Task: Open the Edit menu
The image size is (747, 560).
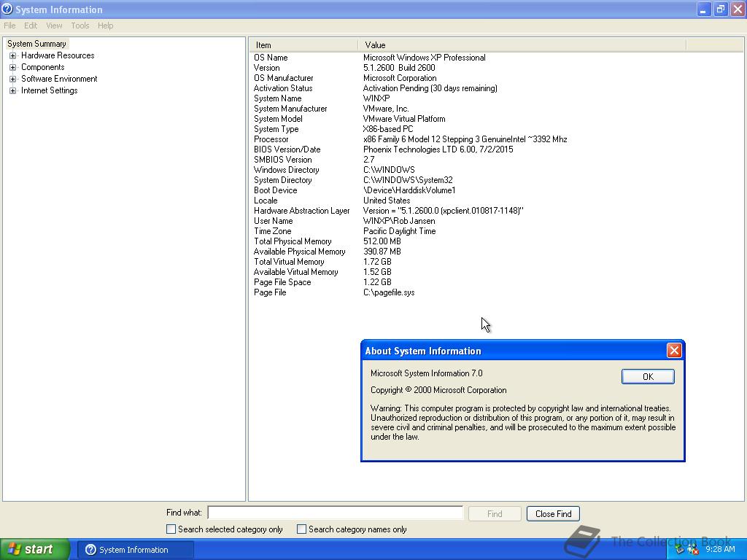Action: (31, 26)
